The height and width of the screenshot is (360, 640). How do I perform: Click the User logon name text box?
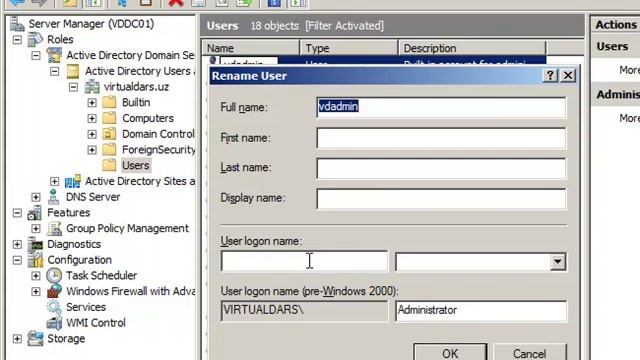(304, 261)
